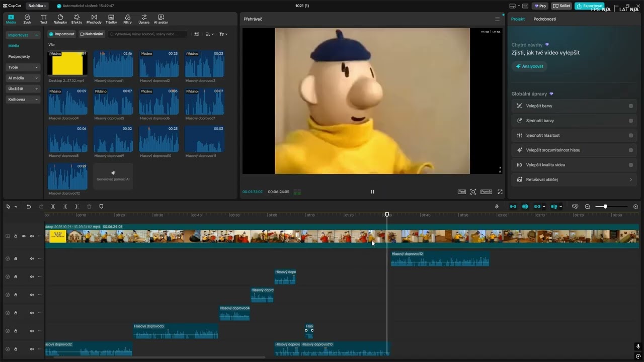Enable the Sjednotit barvy checkbox
Viewport: 644px width, 362px height.
pyautogui.click(x=631, y=121)
